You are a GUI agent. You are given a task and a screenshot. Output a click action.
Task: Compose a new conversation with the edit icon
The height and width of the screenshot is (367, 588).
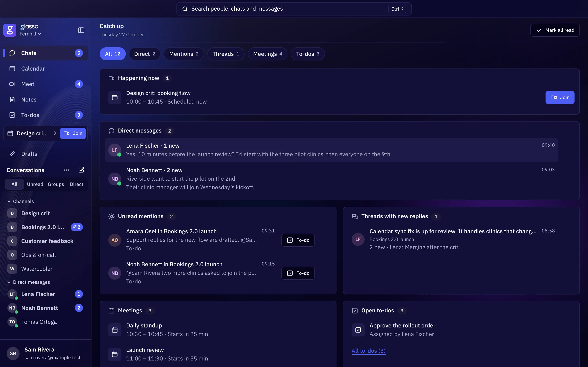[x=81, y=170]
